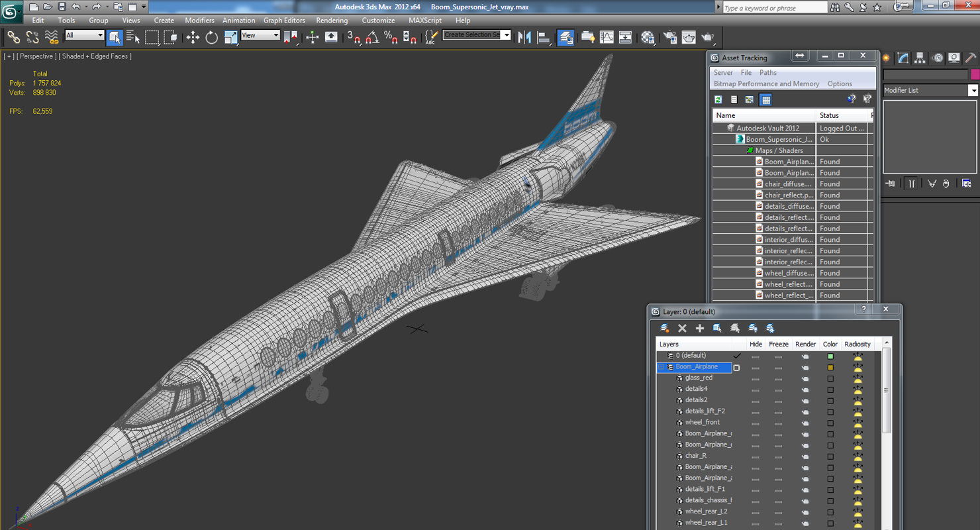980x530 pixels.
Task: Click Refresh icon in Asset Tracking
Action: pyautogui.click(x=718, y=99)
